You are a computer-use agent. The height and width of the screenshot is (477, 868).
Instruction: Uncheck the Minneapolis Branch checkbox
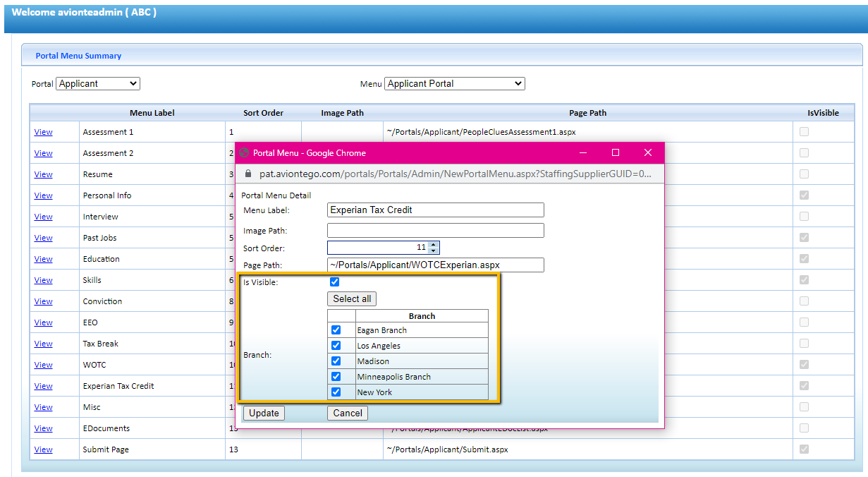coord(336,377)
